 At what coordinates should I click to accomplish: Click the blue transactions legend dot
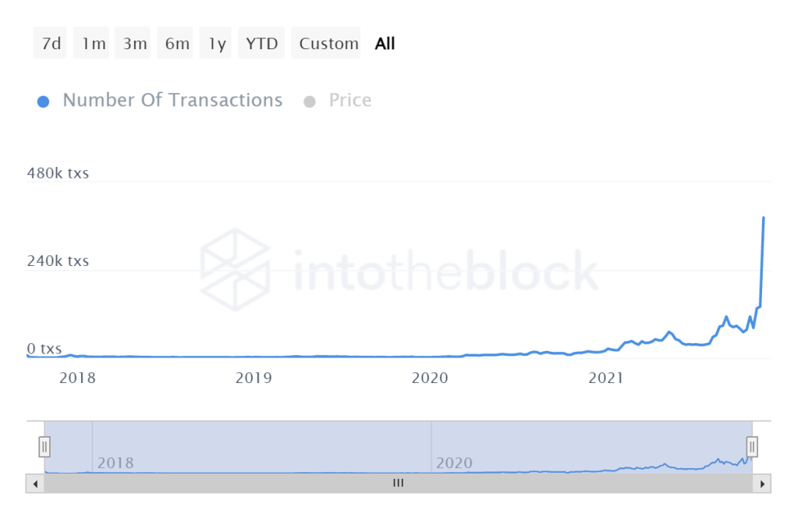[44, 101]
